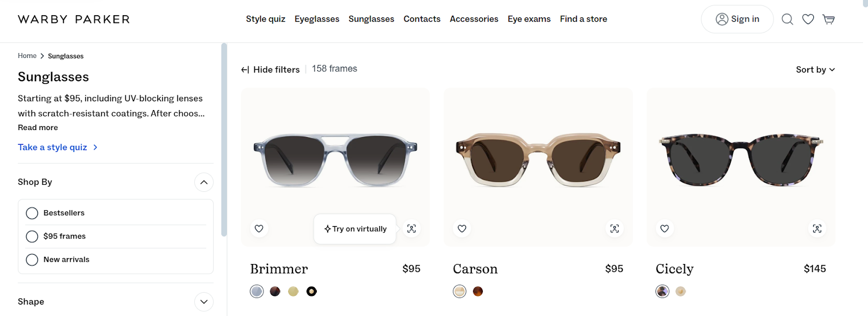Favorite the Carson sunglasses with heart icon

click(462, 228)
